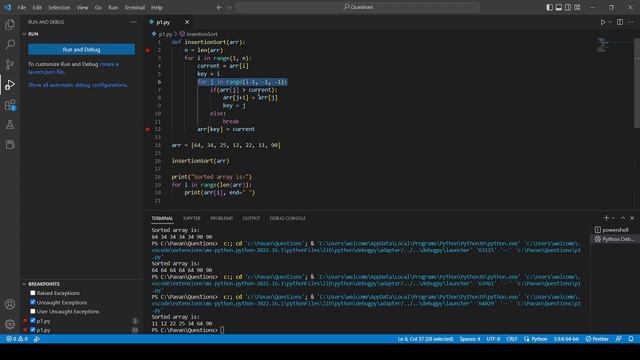This screenshot has height=360, width=640.
Task: Click the code minimap preview
Action: pos(603,45)
